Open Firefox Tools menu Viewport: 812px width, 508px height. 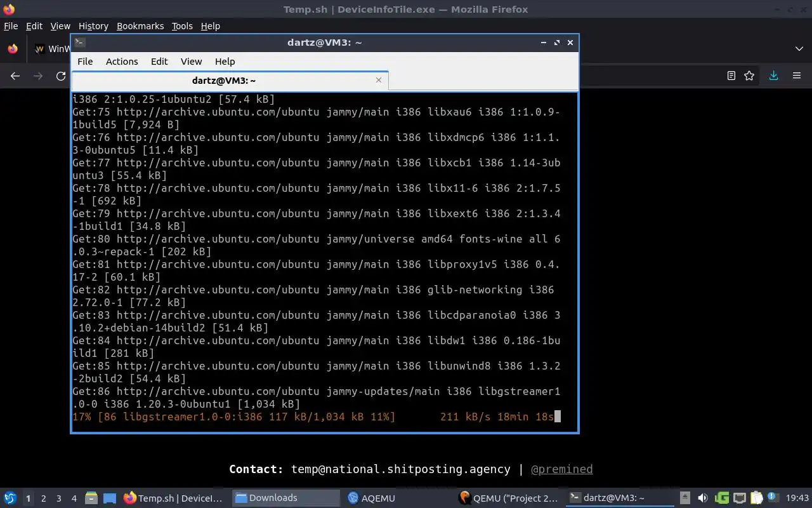[x=182, y=26]
